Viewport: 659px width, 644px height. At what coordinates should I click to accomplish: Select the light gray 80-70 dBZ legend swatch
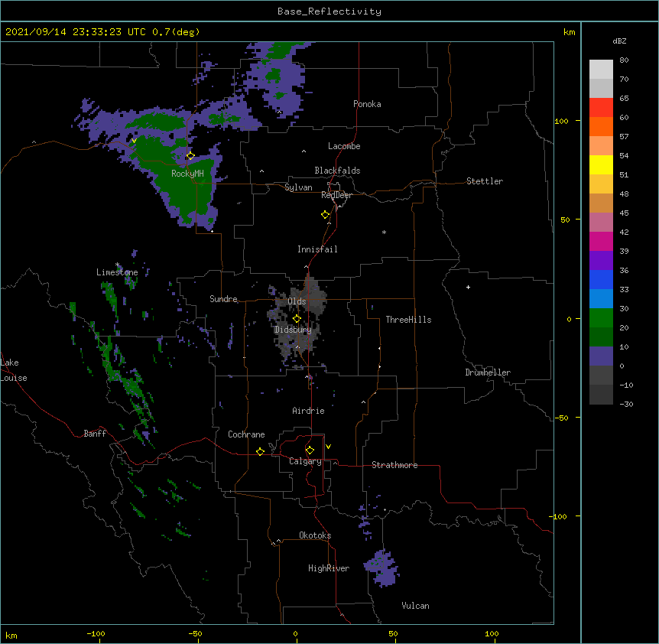tap(601, 70)
